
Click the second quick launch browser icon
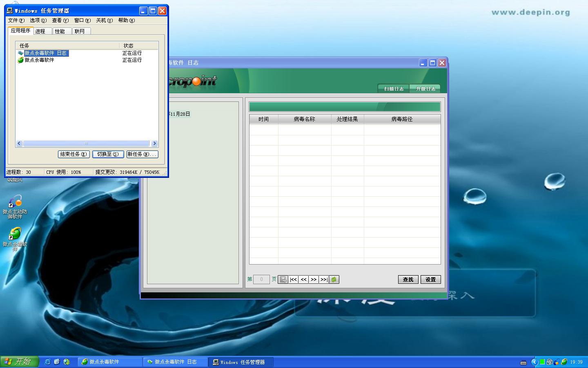pos(57,362)
